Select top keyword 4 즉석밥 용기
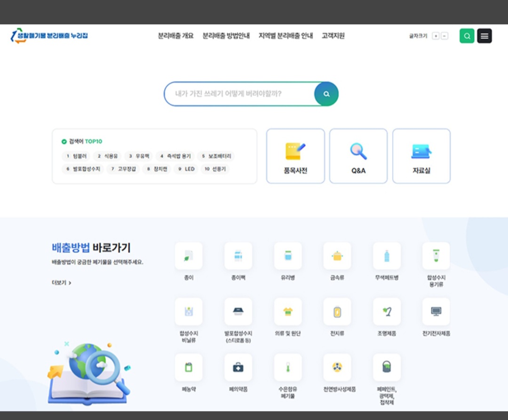 coord(175,156)
